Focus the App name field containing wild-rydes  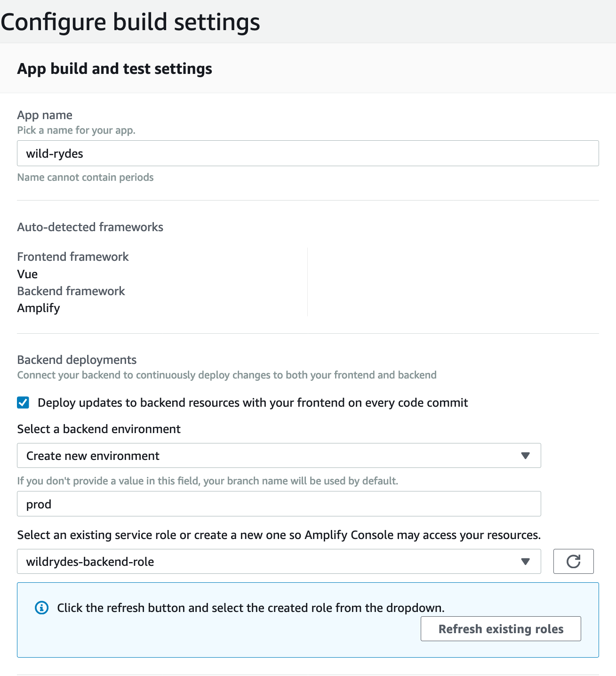(x=308, y=153)
